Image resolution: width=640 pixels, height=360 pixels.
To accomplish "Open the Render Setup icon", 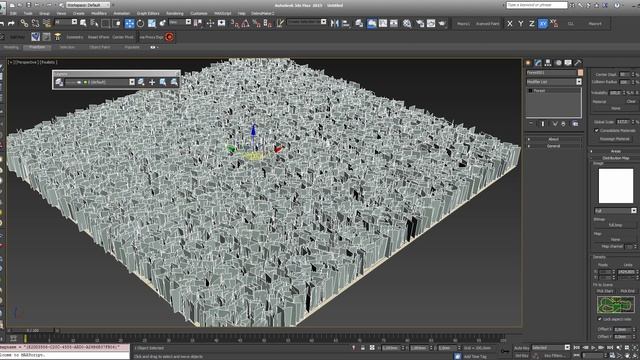I will click(420, 23).
